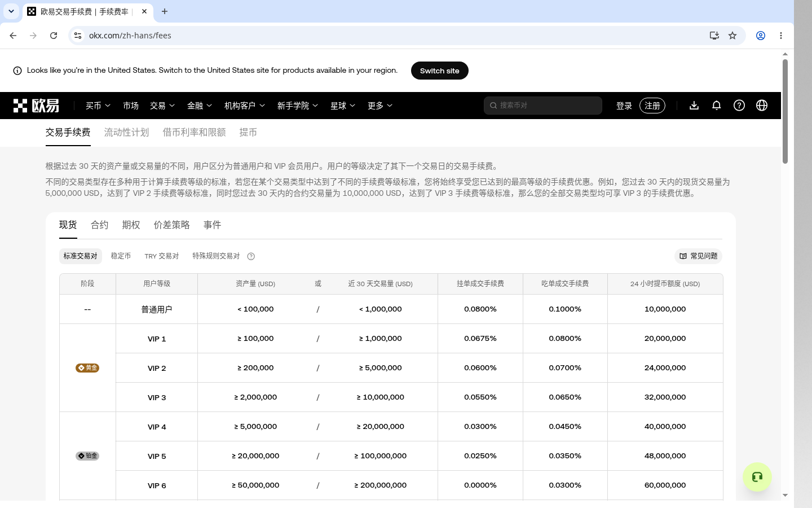This screenshot has width=812, height=508.
Task: Open the Chrome profile icon
Action: click(x=761, y=36)
